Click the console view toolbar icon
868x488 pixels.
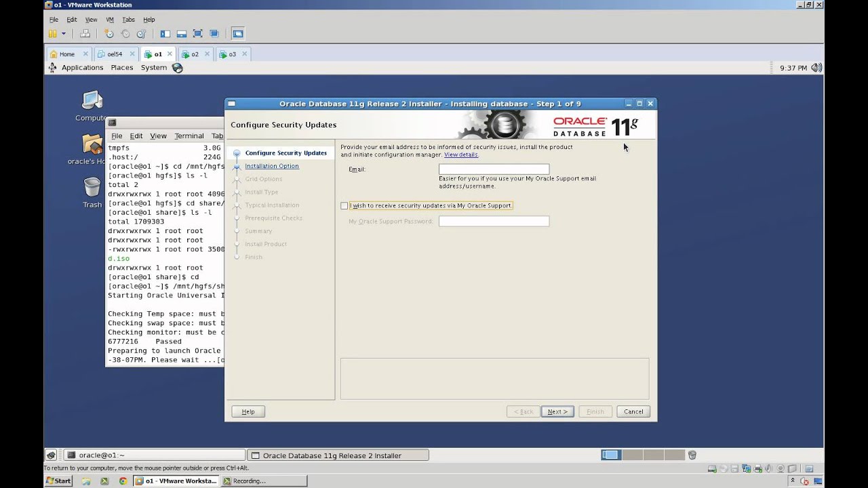237,33
